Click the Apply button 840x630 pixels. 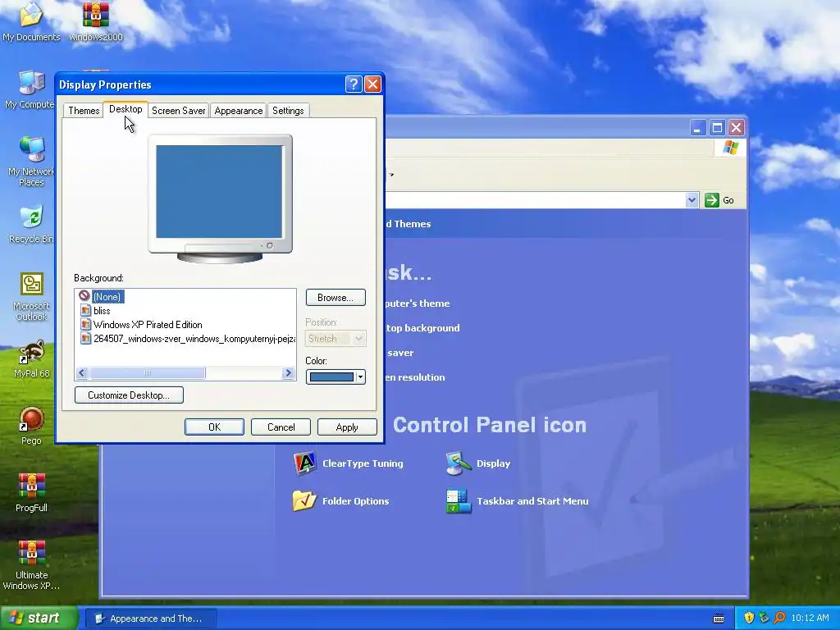coord(347,427)
